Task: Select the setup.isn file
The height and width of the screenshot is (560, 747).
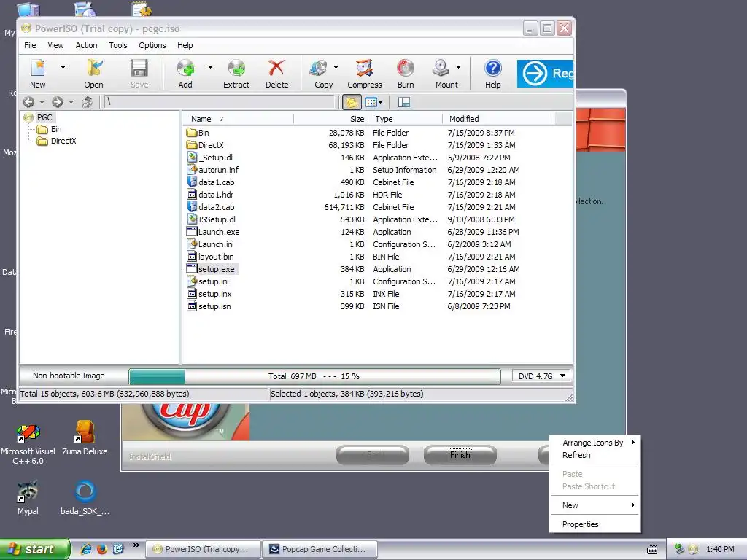Action: tap(214, 306)
